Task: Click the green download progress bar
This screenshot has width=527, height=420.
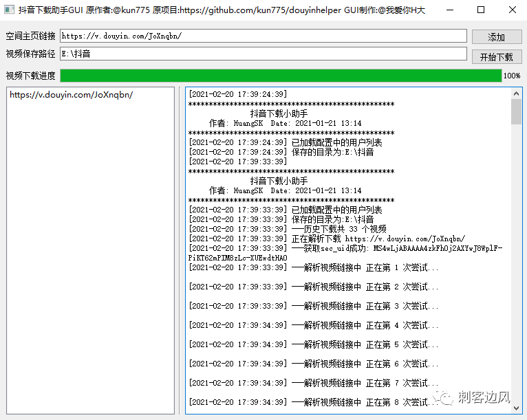Action: [x=281, y=76]
